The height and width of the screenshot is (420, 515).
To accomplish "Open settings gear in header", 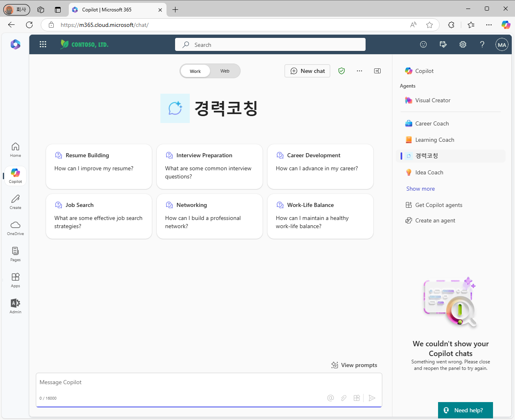I will [463, 44].
